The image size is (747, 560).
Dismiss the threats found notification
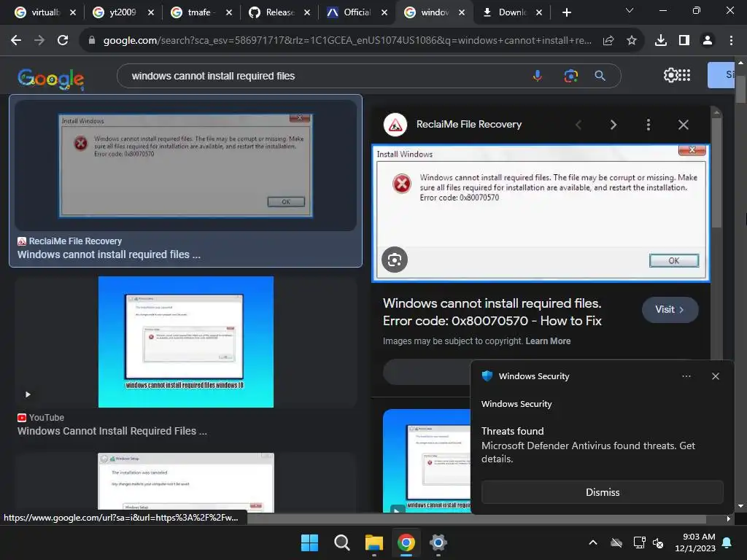tap(602, 492)
